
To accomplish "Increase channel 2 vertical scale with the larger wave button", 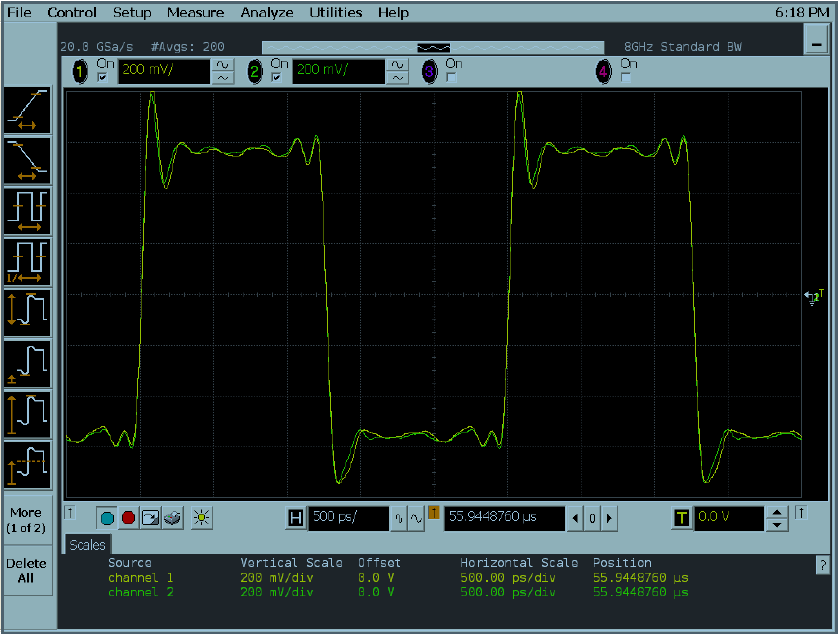I will pyautogui.click(x=397, y=65).
